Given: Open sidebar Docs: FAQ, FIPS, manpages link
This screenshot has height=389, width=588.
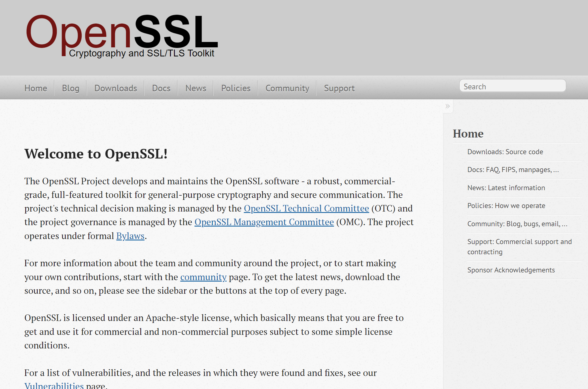Looking at the screenshot, I should coord(513,170).
